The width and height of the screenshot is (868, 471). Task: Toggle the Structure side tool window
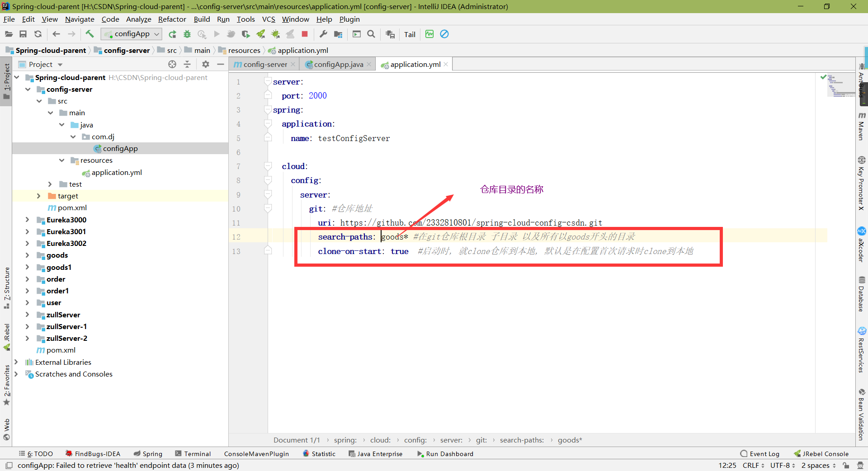click(6, 288)
